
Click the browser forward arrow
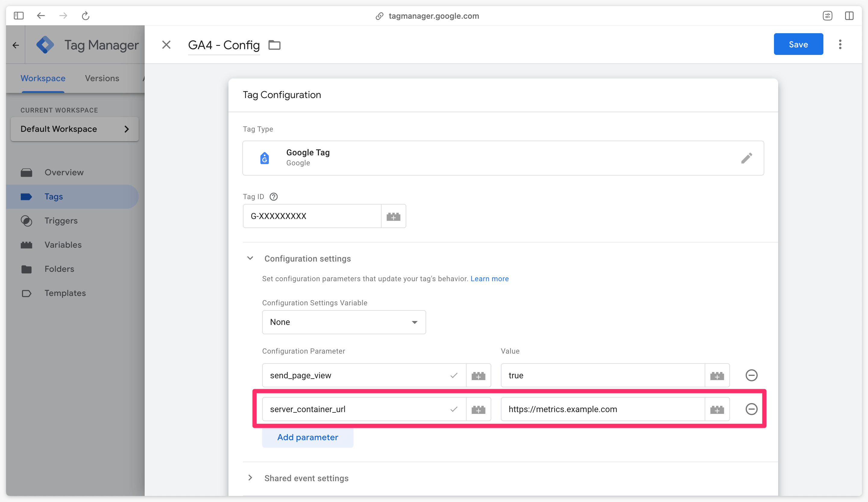click(x=63, y=15)
